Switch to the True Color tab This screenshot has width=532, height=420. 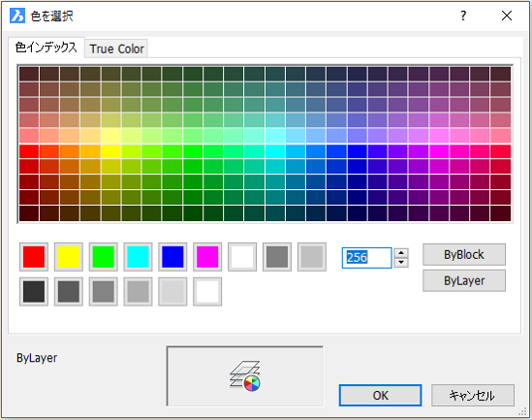[x=116, y=48]
